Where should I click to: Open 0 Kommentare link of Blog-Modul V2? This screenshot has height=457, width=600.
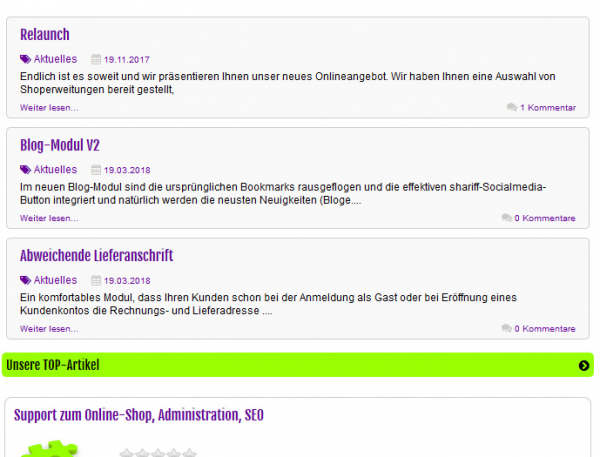pyautogui.click(x=545, y=218)
